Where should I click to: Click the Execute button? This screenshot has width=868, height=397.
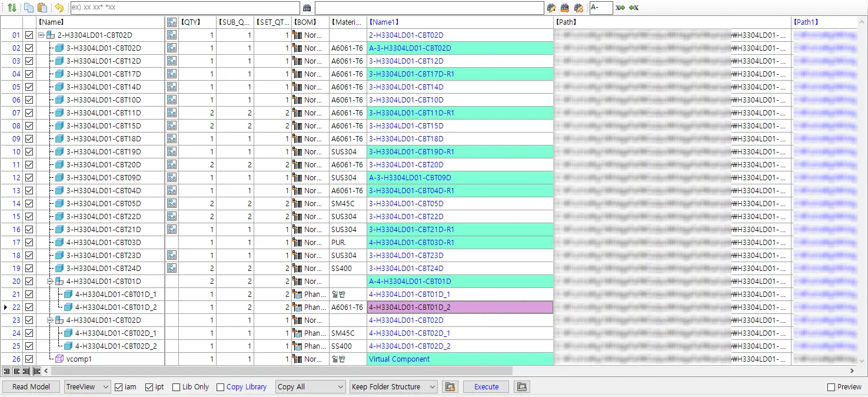[487, 387]
